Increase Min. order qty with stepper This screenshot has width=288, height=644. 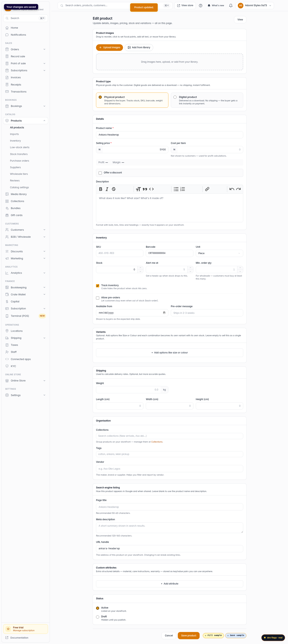pyautogui.click(x=240, y=268)
